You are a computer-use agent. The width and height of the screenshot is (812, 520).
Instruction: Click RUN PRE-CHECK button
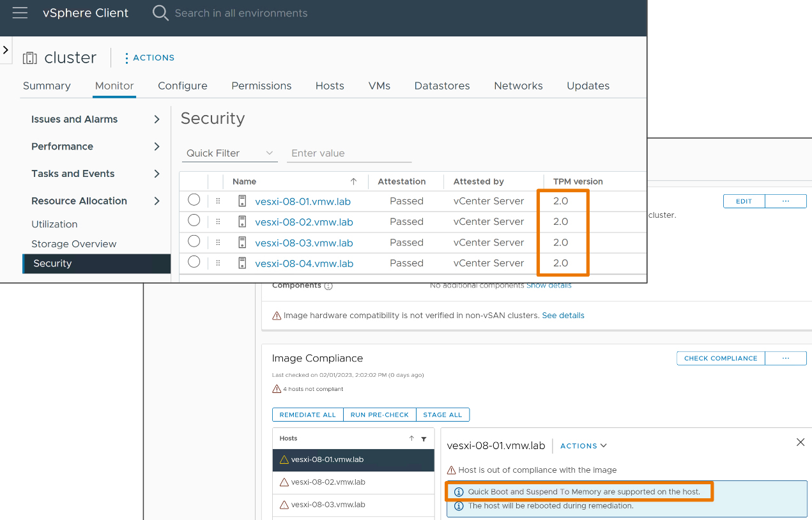coord(379,415)
